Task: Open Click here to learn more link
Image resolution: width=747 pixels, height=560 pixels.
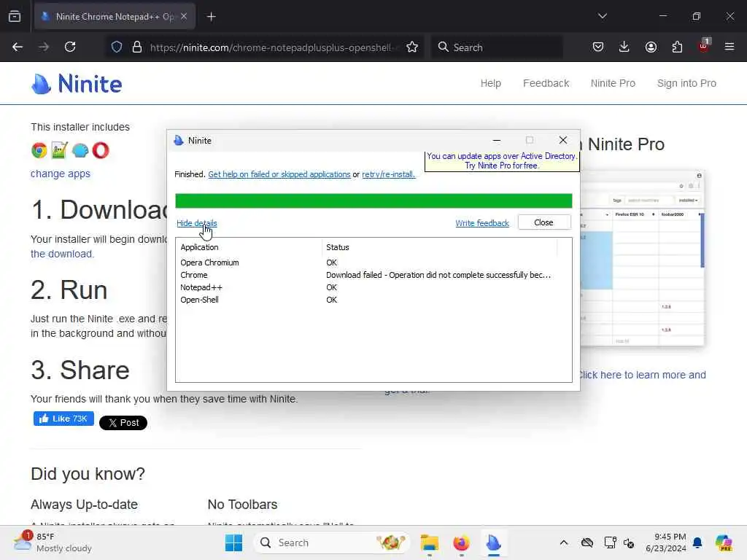Action: tap(642, 376)
